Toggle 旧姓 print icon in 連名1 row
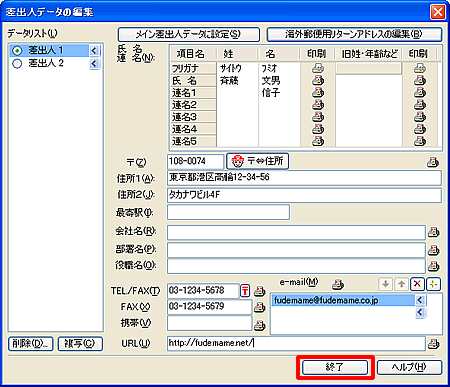Image resolution: width=450 pixels, height=387 pixels. pyautogui.click(x=420, y=92)
